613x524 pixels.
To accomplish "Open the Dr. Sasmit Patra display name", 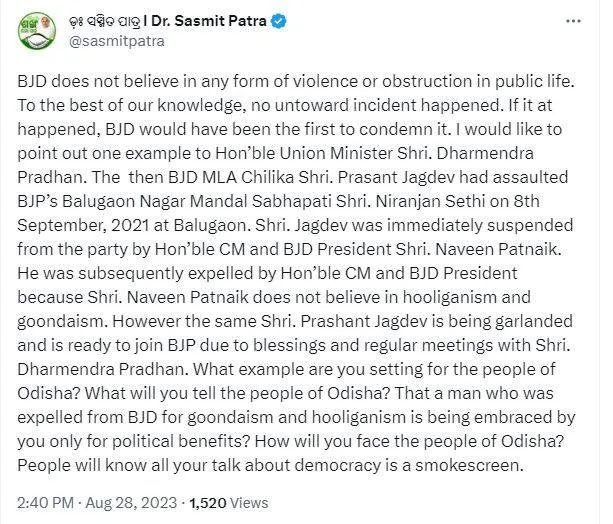I will (209, 21).
